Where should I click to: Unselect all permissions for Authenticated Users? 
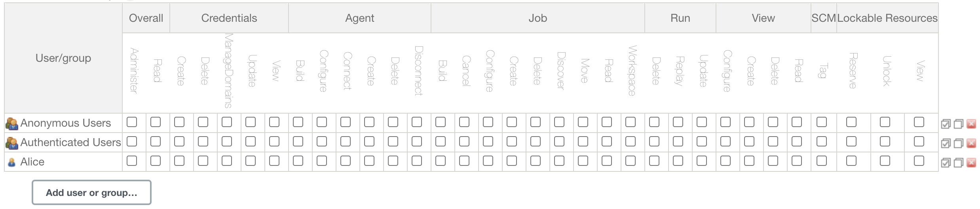[958, 143]
